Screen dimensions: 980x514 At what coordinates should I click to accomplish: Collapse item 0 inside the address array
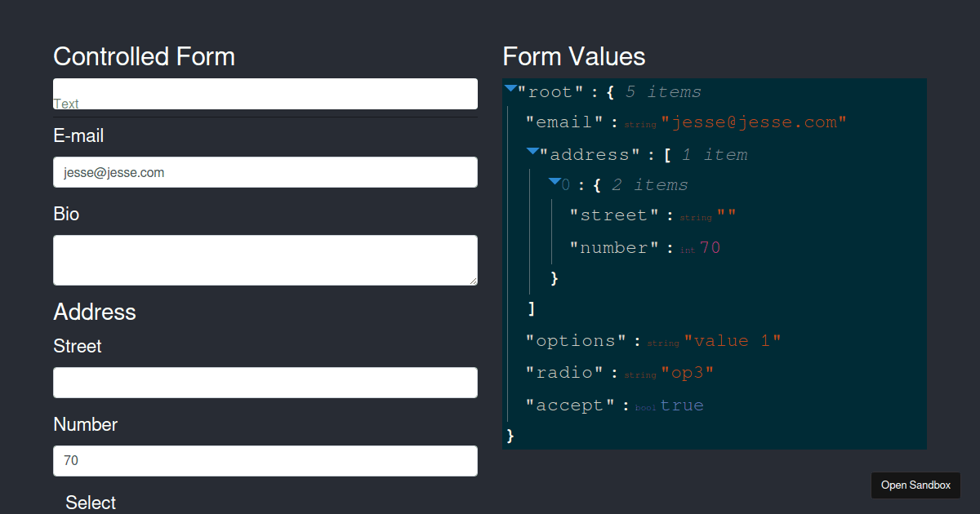point(556,184)
